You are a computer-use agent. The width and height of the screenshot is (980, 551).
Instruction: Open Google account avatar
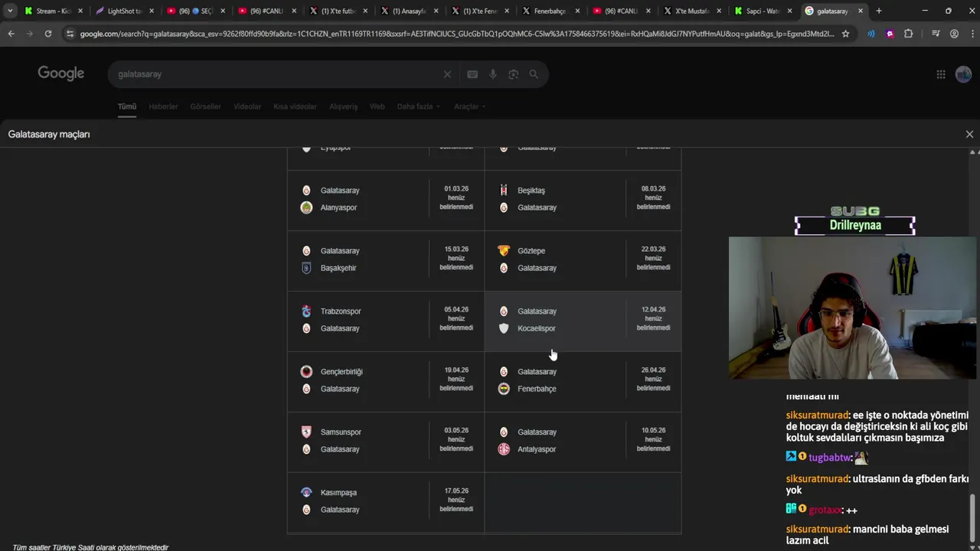964,74
